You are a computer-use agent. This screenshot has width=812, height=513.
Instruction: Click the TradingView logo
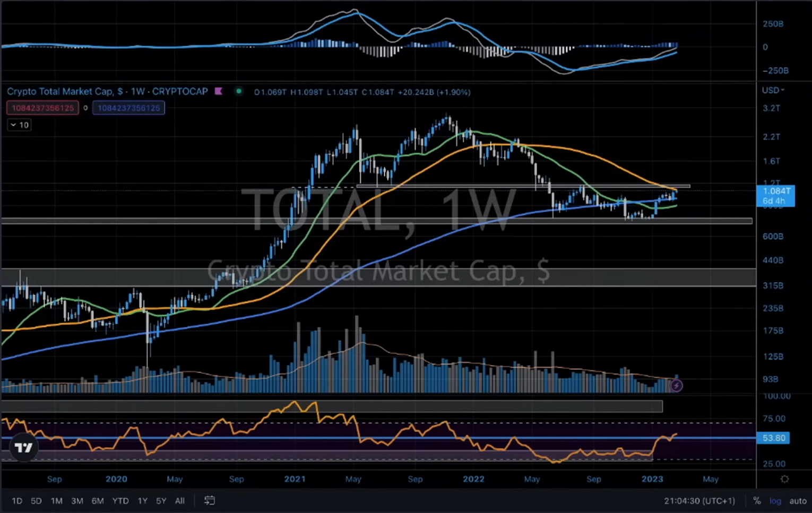[23, 448]
